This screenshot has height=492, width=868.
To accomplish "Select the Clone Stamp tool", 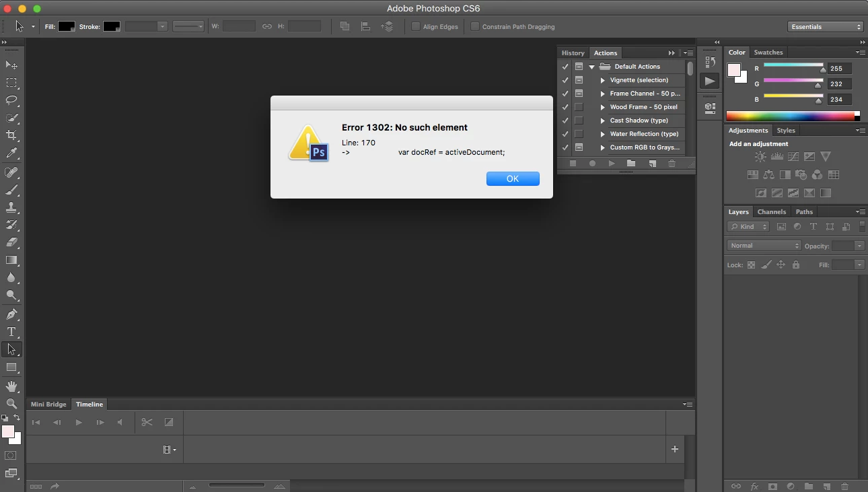I will pos(11,207).
